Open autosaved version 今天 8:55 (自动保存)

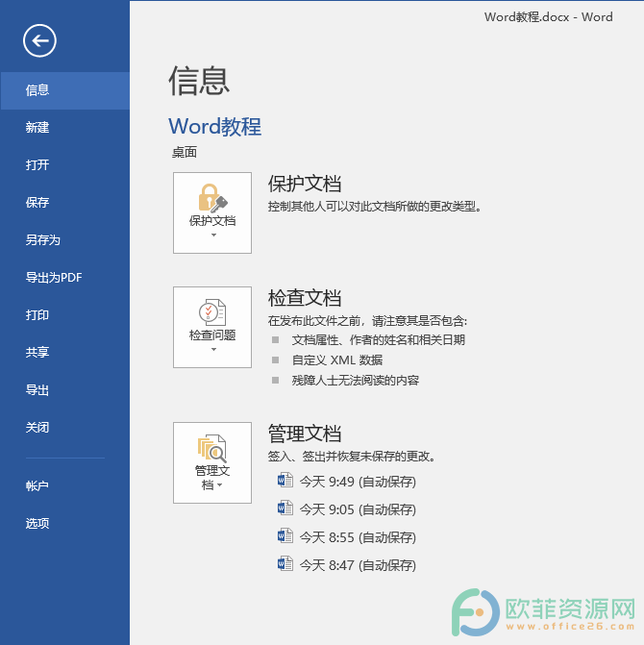click(358, 537)
